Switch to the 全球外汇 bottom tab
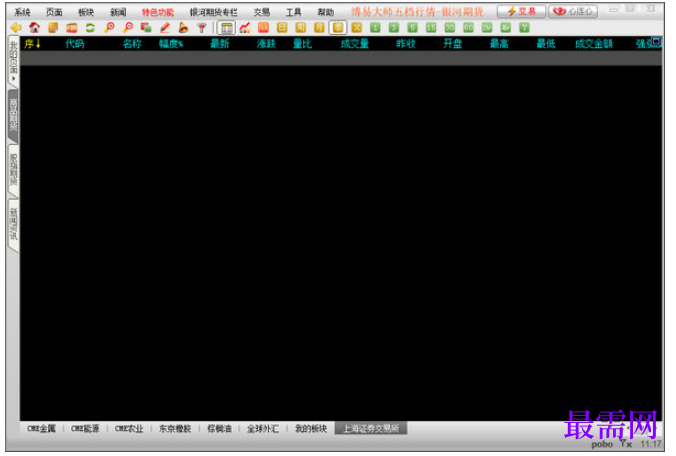The height and width of the screenshot is (456, 676). pos(263,428)
